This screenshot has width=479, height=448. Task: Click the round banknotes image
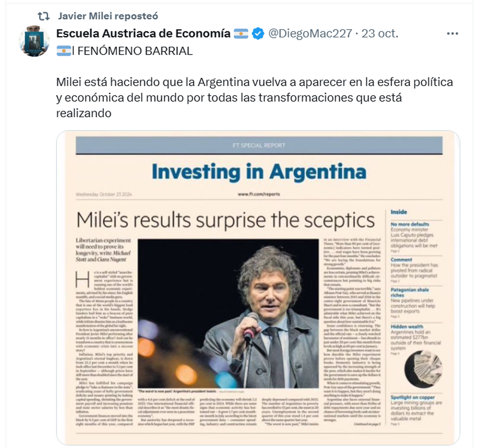pos(423,369)
